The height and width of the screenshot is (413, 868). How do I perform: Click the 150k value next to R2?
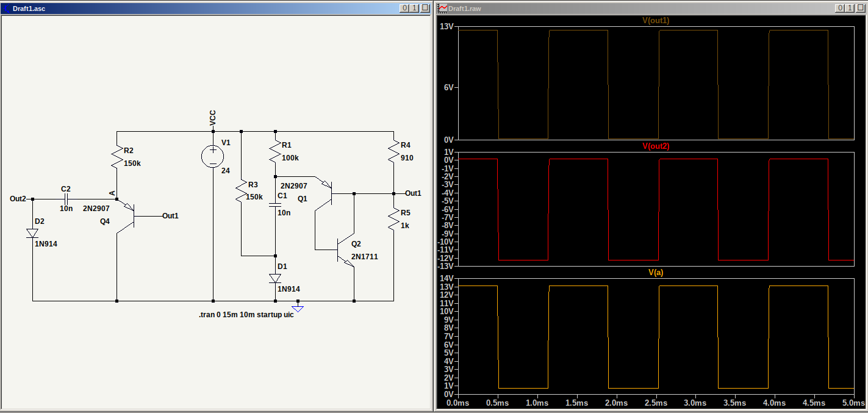tap(132, 163)
